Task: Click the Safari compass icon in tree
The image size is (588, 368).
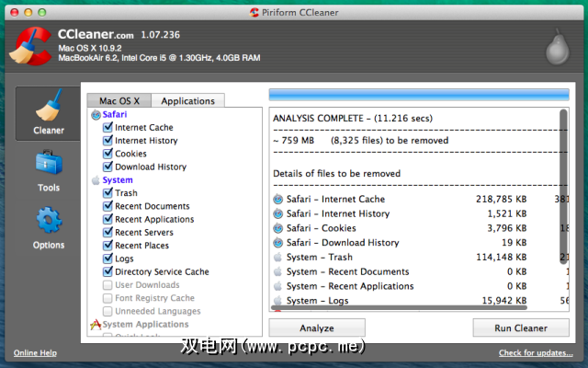Action: coord(96,114)
